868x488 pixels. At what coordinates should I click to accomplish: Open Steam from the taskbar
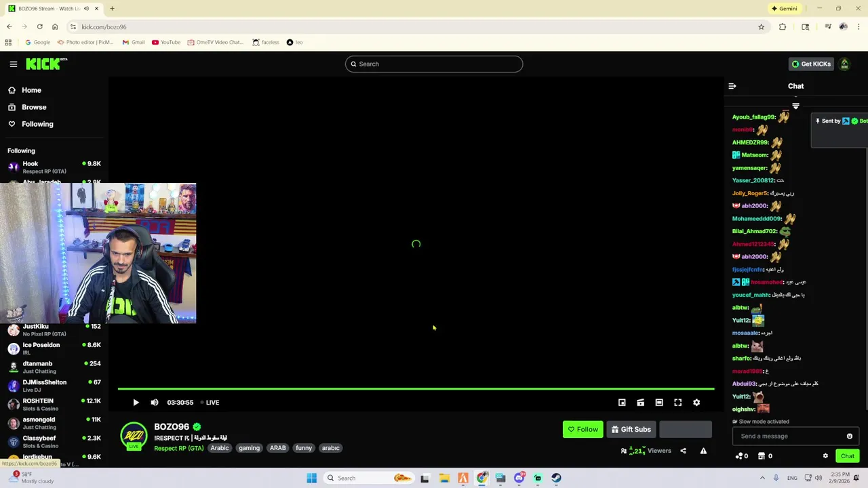tap(556, 478)
